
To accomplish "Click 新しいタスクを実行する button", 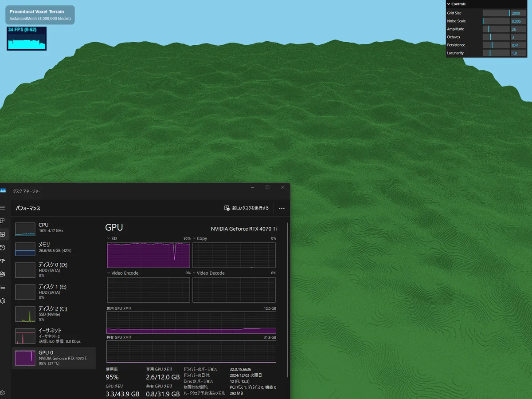I will click(246, 208).
